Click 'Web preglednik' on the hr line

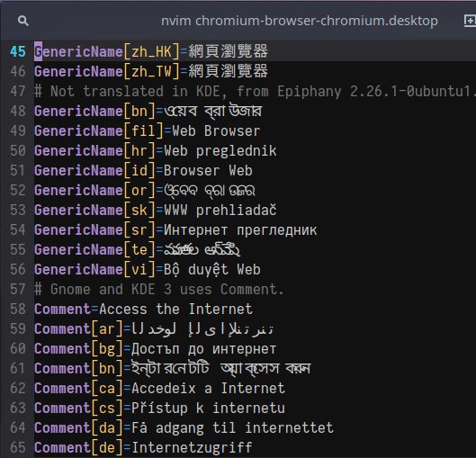point(220,151)
